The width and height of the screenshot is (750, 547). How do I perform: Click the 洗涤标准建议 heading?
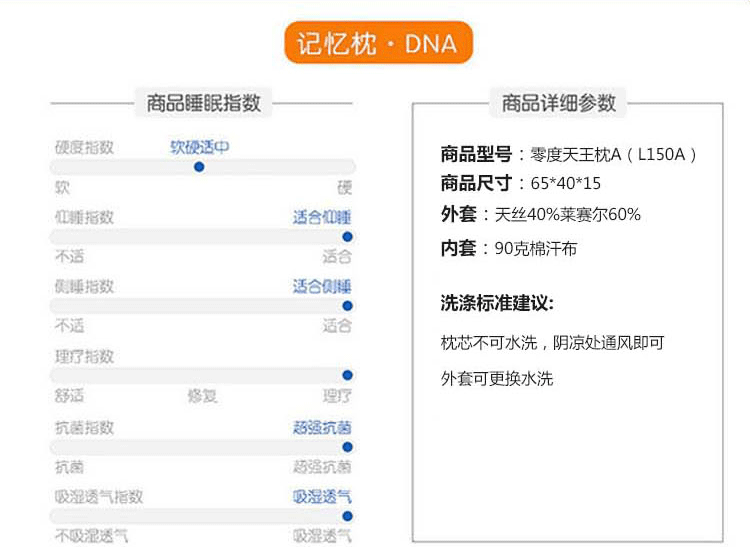point(497,303)
